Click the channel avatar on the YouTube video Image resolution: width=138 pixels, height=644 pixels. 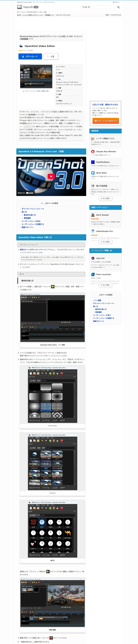[20, 160]
